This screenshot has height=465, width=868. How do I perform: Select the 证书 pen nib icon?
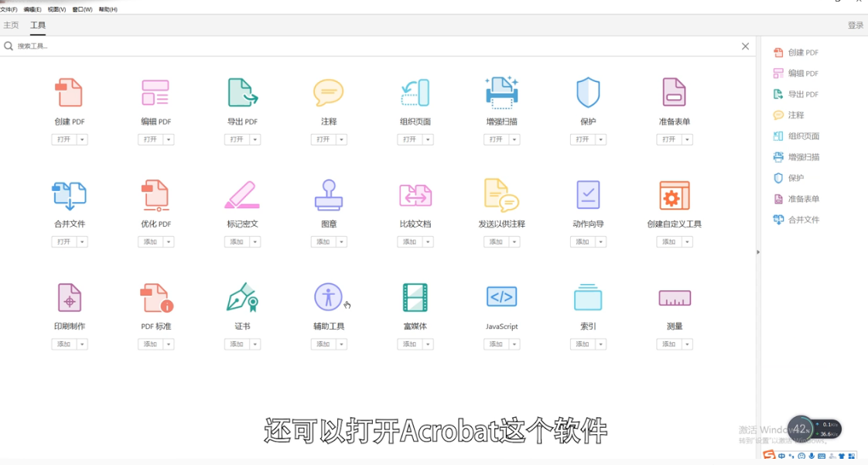pos(242,297)
